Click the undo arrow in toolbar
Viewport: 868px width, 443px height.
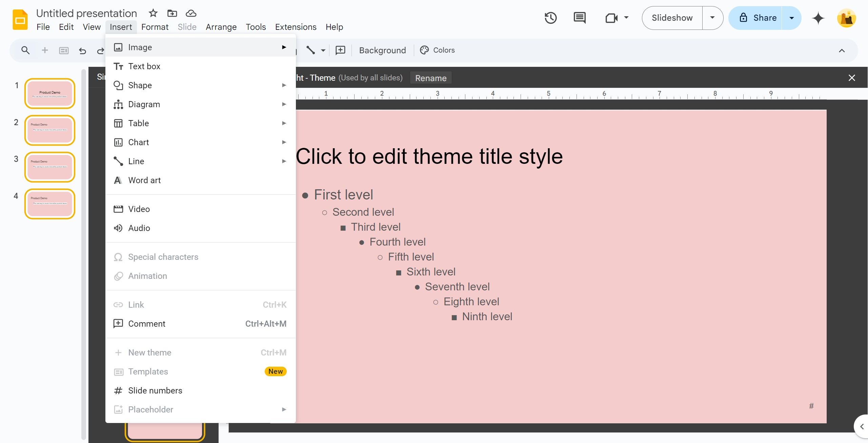coord(82,51)
